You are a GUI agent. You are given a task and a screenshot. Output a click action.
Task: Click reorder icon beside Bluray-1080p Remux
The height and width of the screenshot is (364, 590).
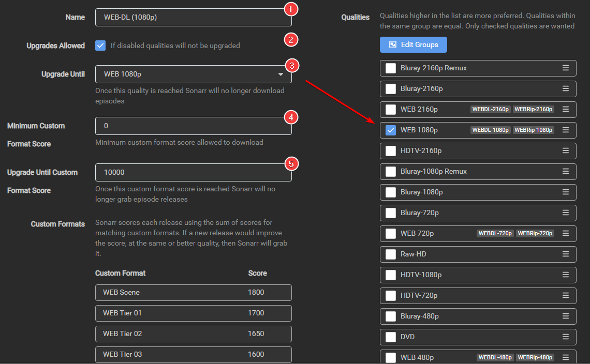tap(566, 172)
